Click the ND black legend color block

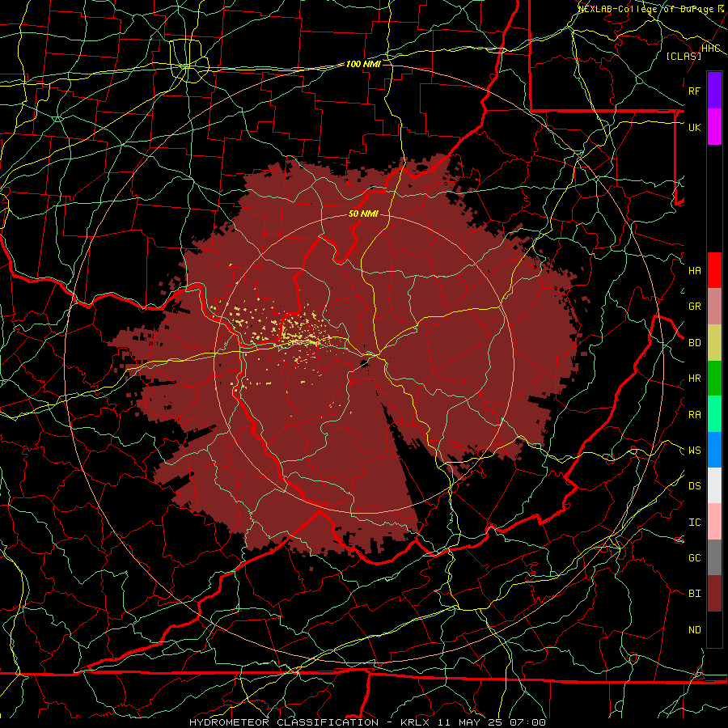click(x=714, y=629)
